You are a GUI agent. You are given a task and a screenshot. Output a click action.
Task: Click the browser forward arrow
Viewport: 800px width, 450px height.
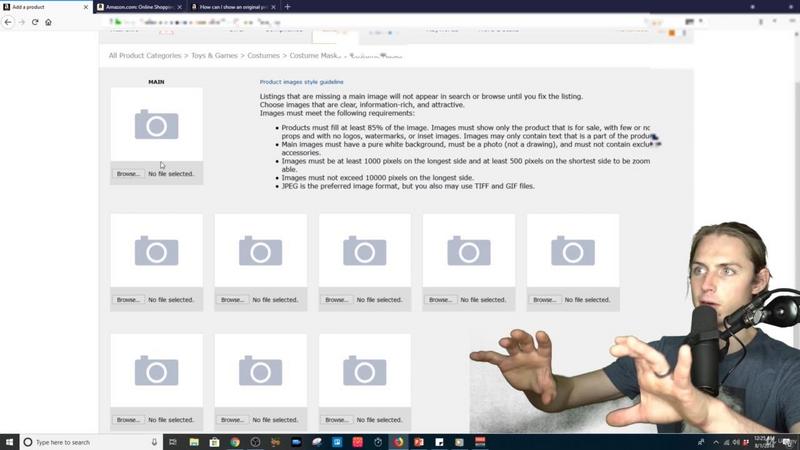coord(21,22)
